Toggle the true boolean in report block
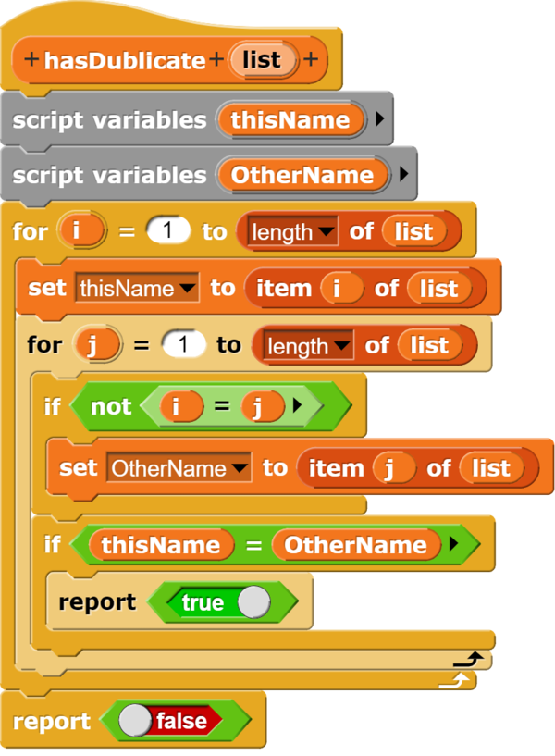This screenshot has width=555, height=756. point(253,602)
